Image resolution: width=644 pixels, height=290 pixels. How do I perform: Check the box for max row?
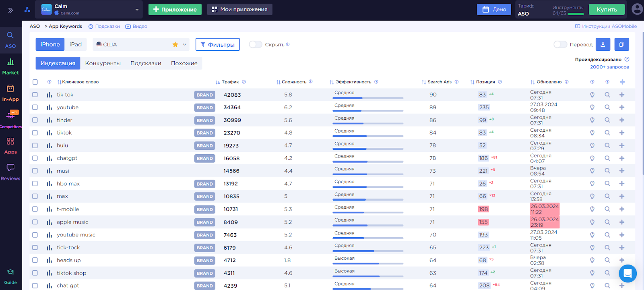[x=35, y=196]
